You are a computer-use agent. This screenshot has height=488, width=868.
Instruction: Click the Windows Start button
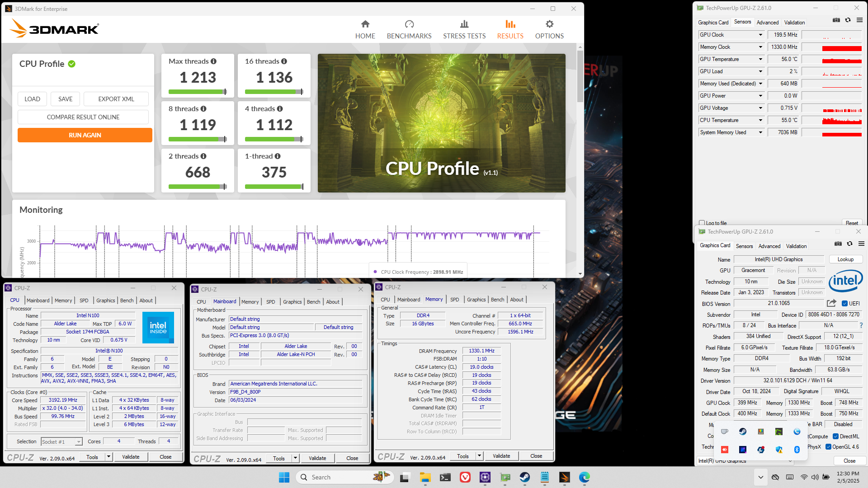pos(284,477)
